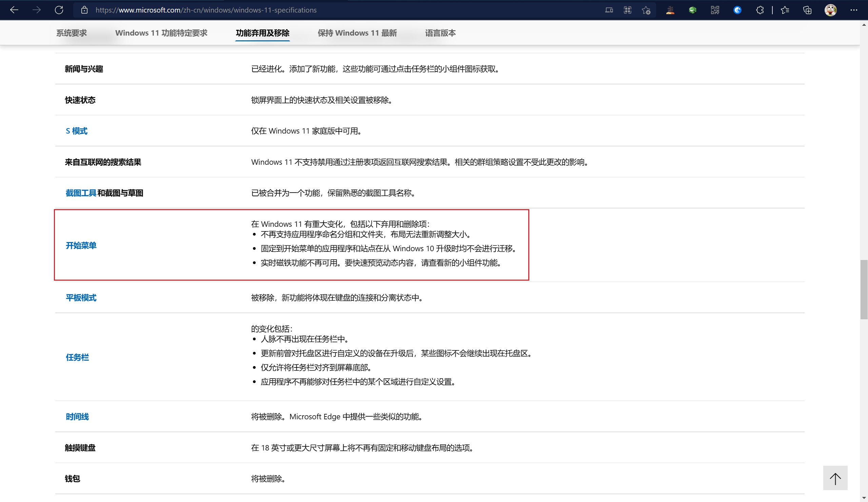
Task: Open the 开始菜单 link
Action: pyautogui.click(x=81, y=245)
